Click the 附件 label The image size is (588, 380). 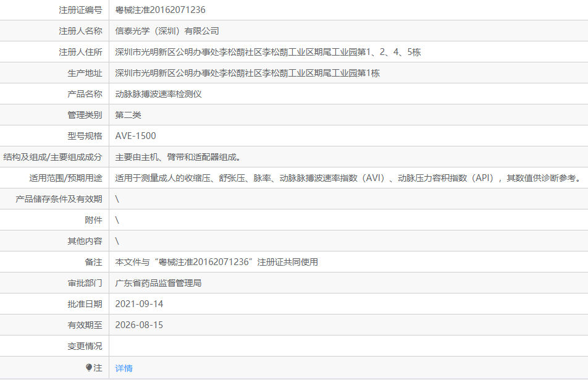point(93,220)
